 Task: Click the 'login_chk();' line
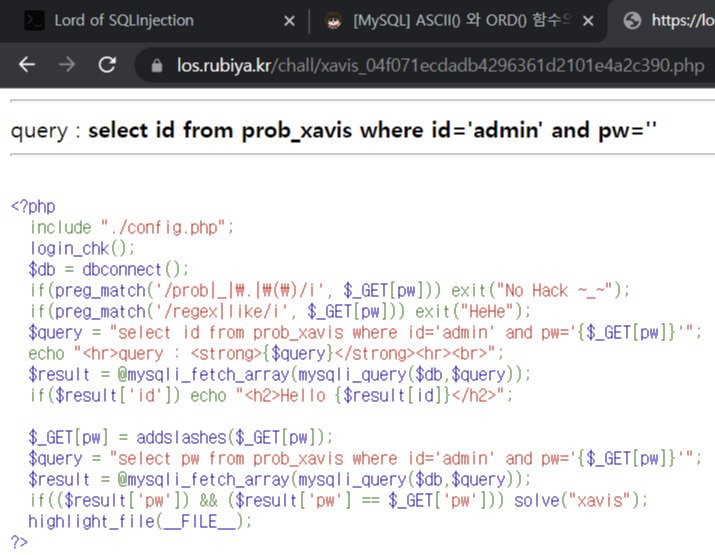coord(82,249)
